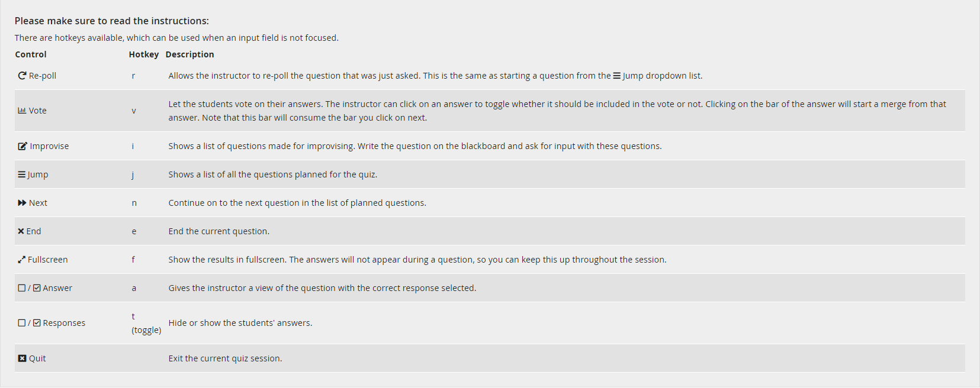Click the unchecked box beside Responses
The width and height of the screenshot is (980, 388).
pos(21,323)
